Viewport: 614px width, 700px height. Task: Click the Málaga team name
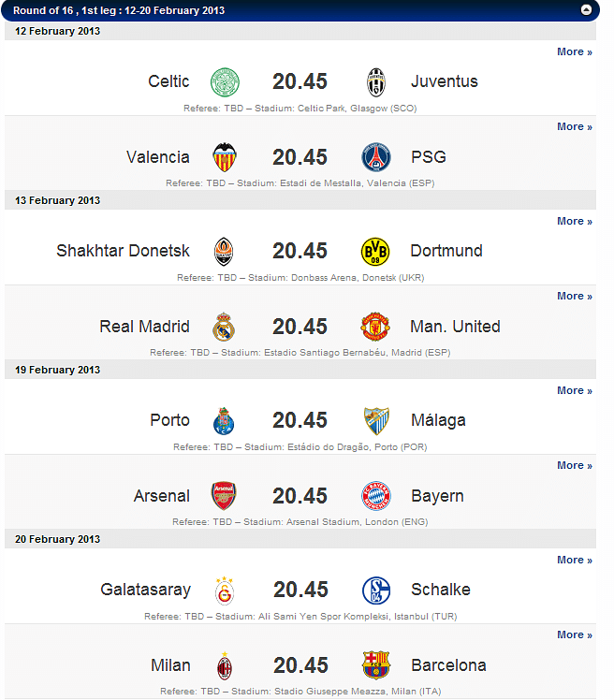(x=438, y=420)
